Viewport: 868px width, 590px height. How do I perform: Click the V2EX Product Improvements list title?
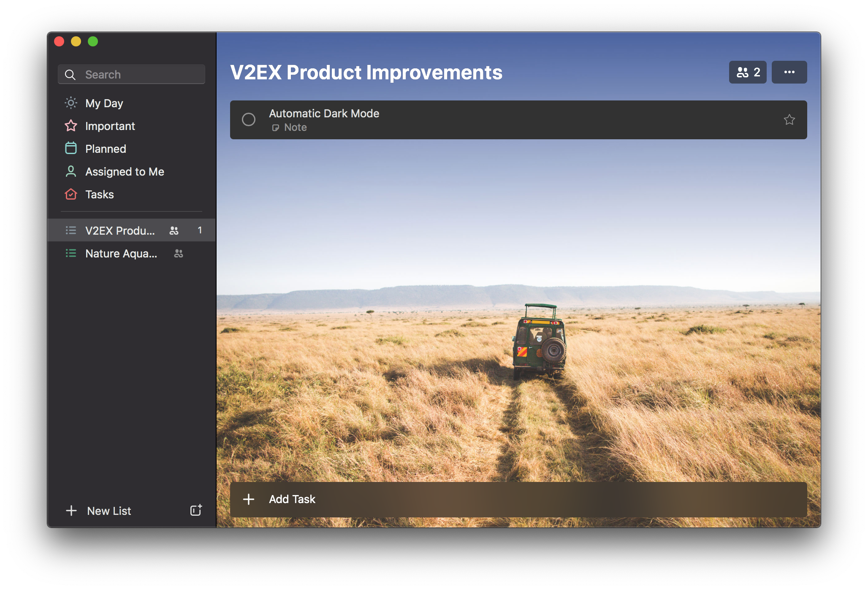pyautogui.click(x=366, y=73)
